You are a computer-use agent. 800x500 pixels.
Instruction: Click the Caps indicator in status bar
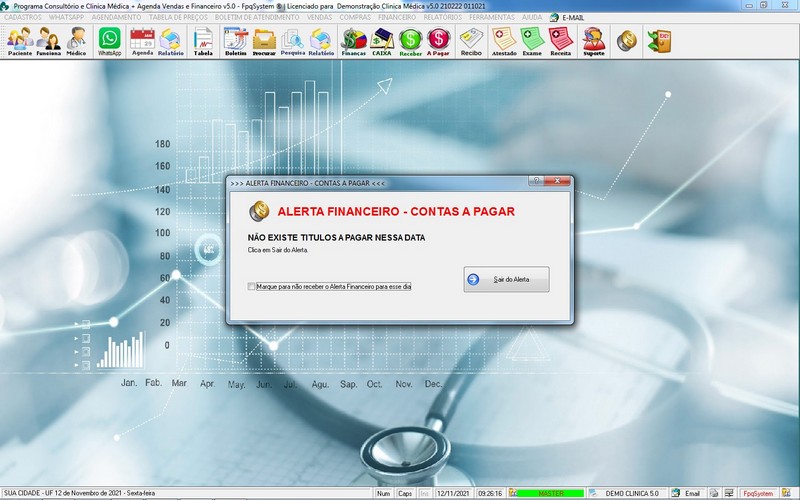pos(405,493)
